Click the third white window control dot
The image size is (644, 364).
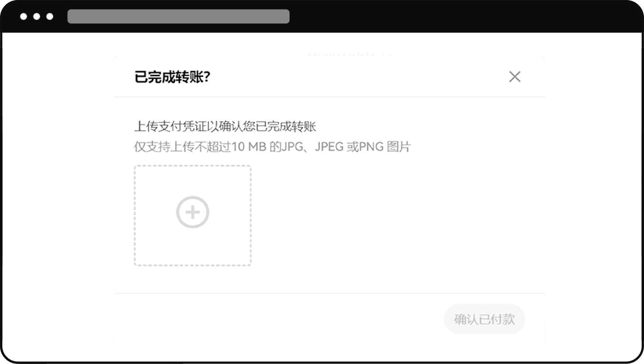(x=50, y=17)
